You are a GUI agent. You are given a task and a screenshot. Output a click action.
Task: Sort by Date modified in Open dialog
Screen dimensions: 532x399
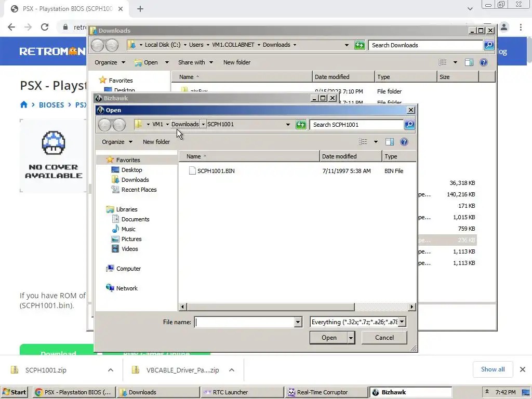[x=351, y=156]
